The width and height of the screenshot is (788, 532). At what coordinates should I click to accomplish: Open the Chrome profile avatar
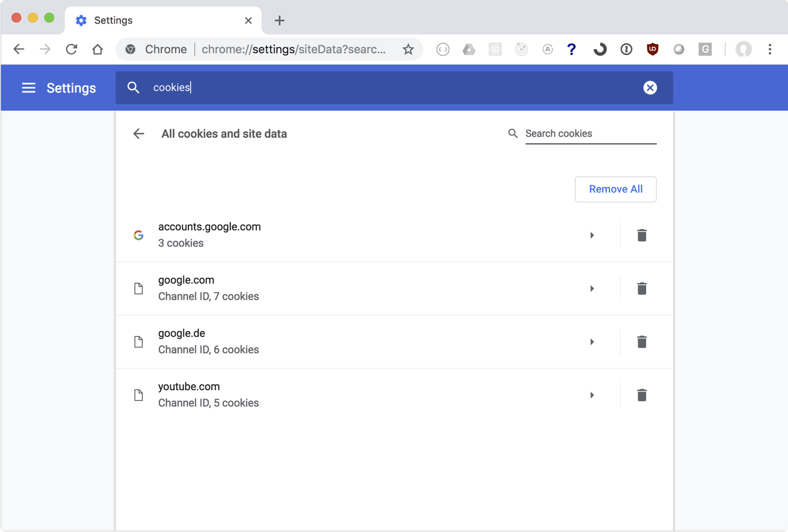pyautogui.click(x=743, y=49)
